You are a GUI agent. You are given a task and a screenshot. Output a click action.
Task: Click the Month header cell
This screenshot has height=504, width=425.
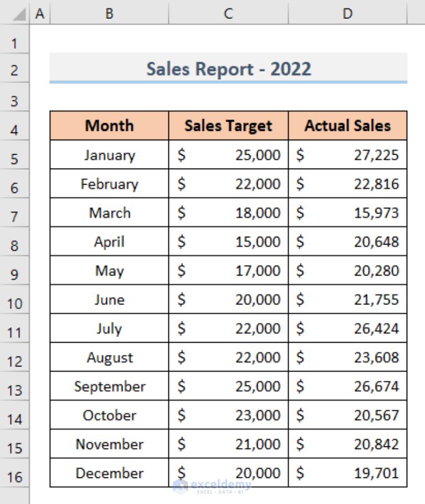pos(109,126)
